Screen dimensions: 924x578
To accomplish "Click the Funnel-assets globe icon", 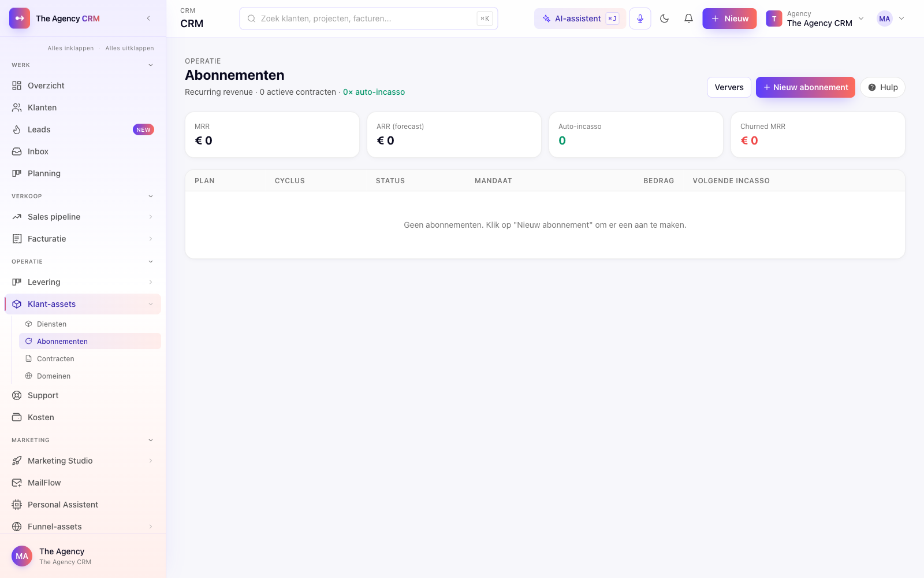I will coord(17,527).
